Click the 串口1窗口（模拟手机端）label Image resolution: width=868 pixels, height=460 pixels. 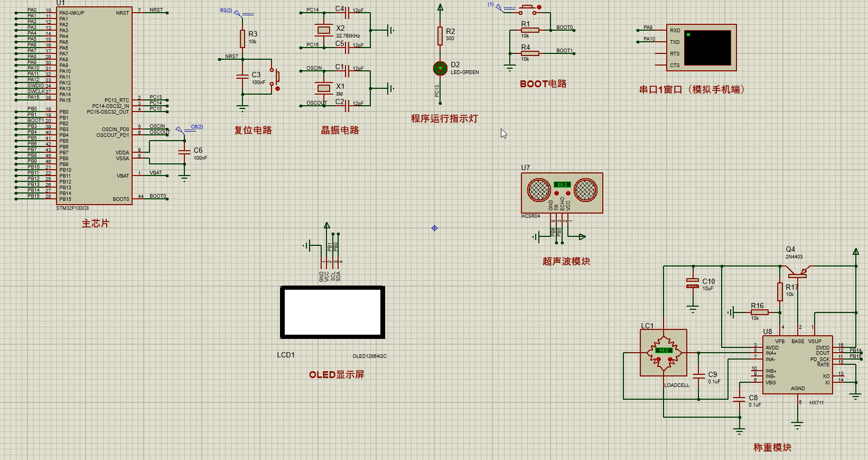pos(692,89)
